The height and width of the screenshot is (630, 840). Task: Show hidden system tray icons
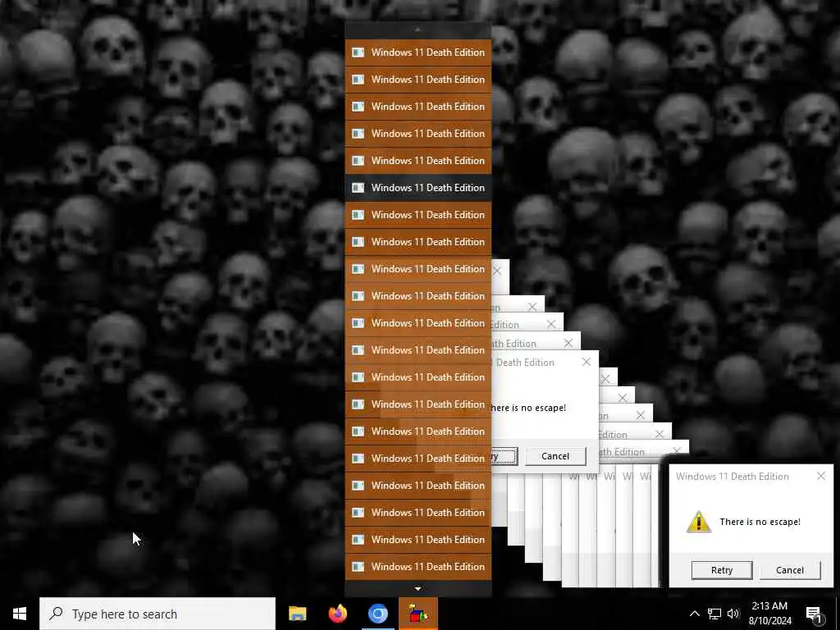694,614
